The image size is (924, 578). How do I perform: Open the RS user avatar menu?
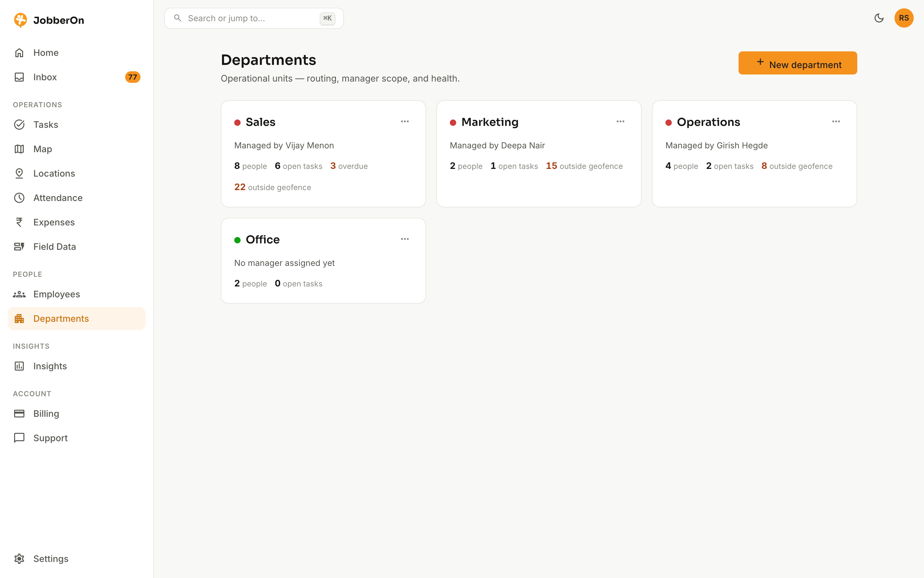(x=904, y=18)
